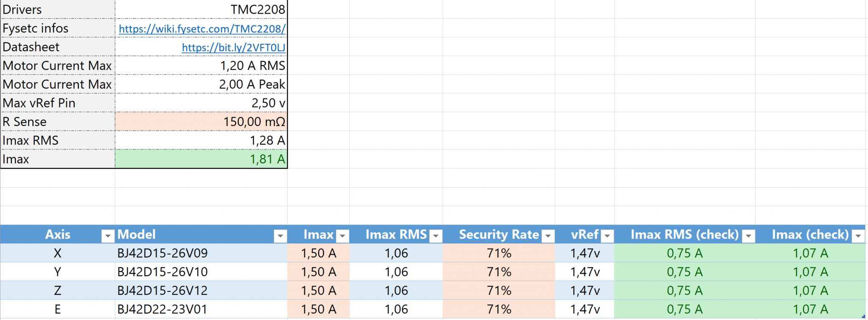Open the Model column filter dropdown

[x=280, y=236]
